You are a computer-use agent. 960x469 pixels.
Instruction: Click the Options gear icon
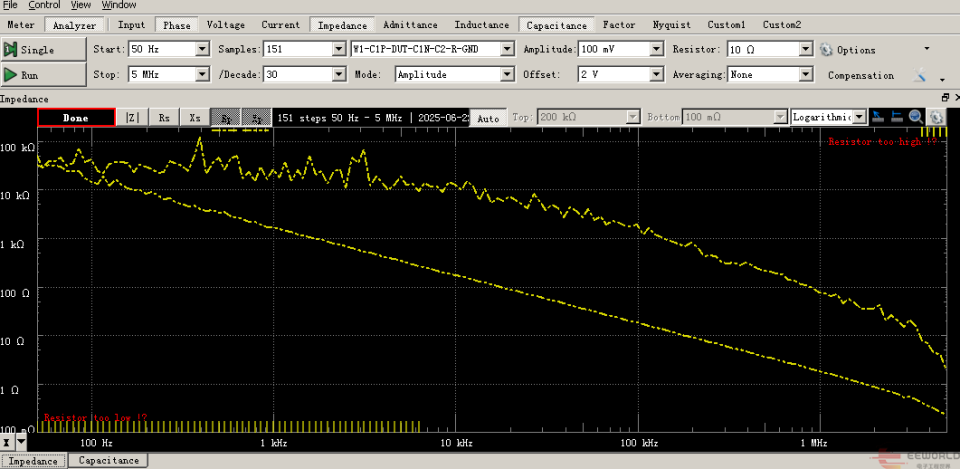tap(827, 50)
